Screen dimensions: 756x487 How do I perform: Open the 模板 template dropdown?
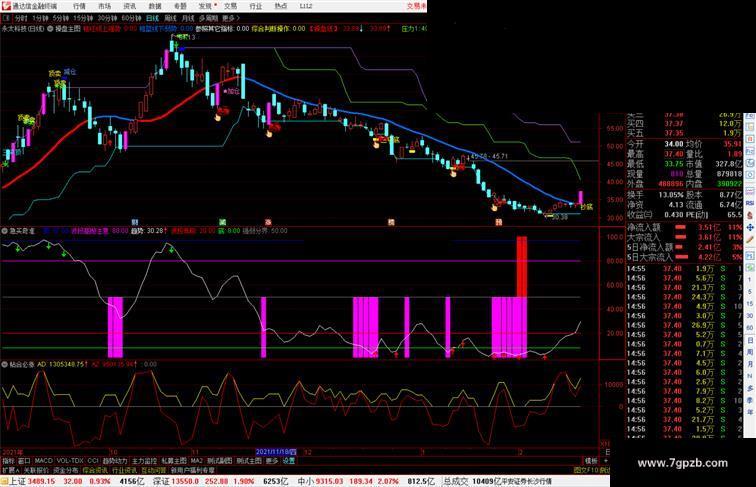[x=591, y=461]
